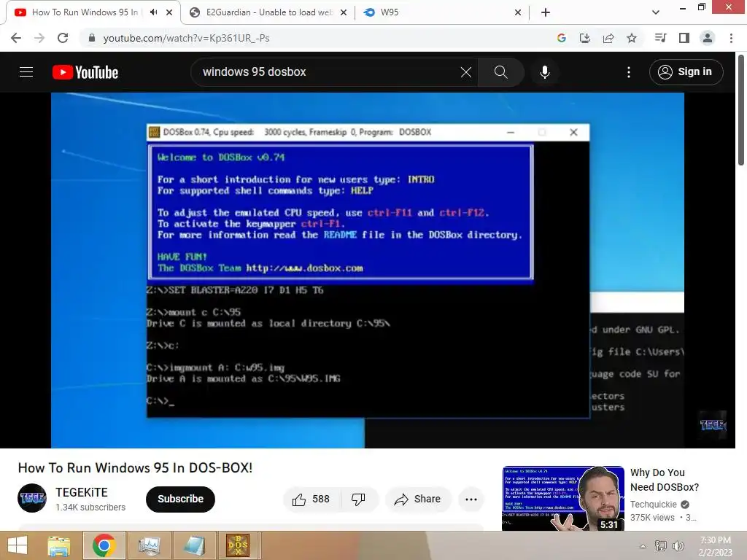The image size is (747, 560).
Task: Switch to E2Guardian tab
Action: pos(268,12)
